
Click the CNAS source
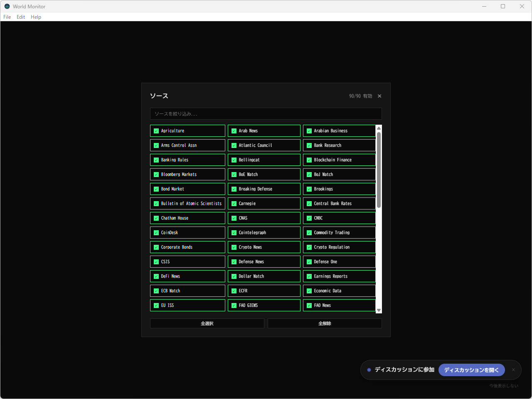[264, 218]
